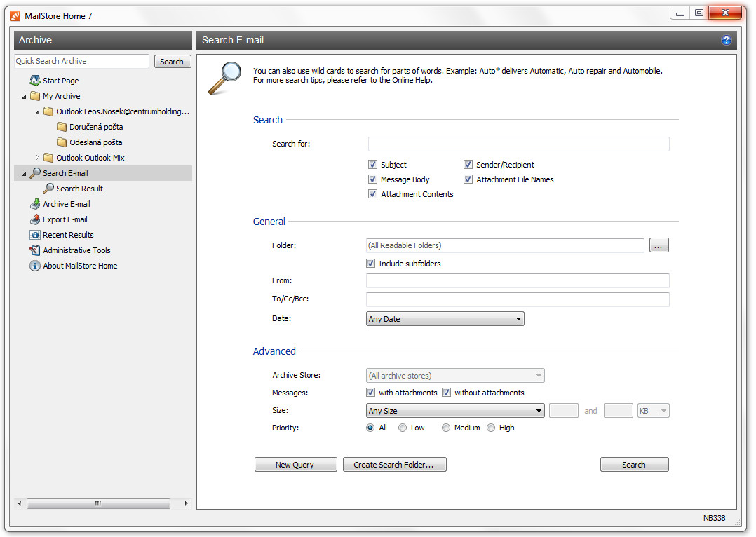Click the About MailStore Home info icon
The width and height of the screenshot is (756, 537).
pos(35,266)
